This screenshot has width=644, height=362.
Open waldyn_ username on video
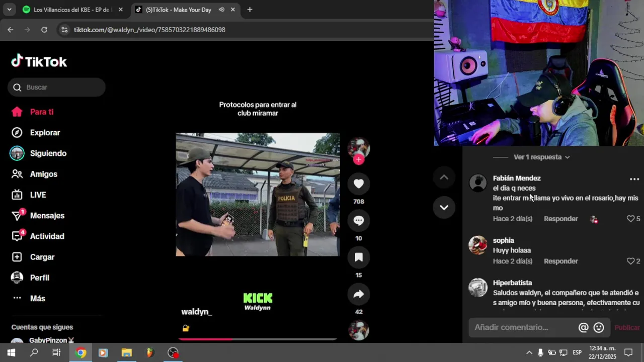197,312
